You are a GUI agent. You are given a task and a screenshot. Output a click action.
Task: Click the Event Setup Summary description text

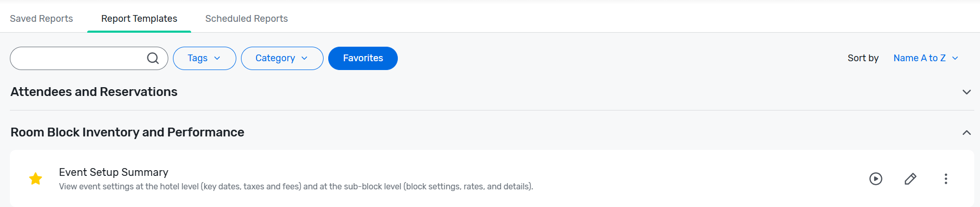tap(296, 187)
